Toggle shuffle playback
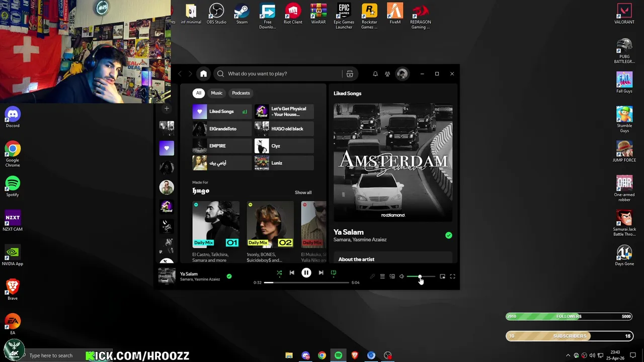This screenshot has height=362, width=644. coord(279,273)
